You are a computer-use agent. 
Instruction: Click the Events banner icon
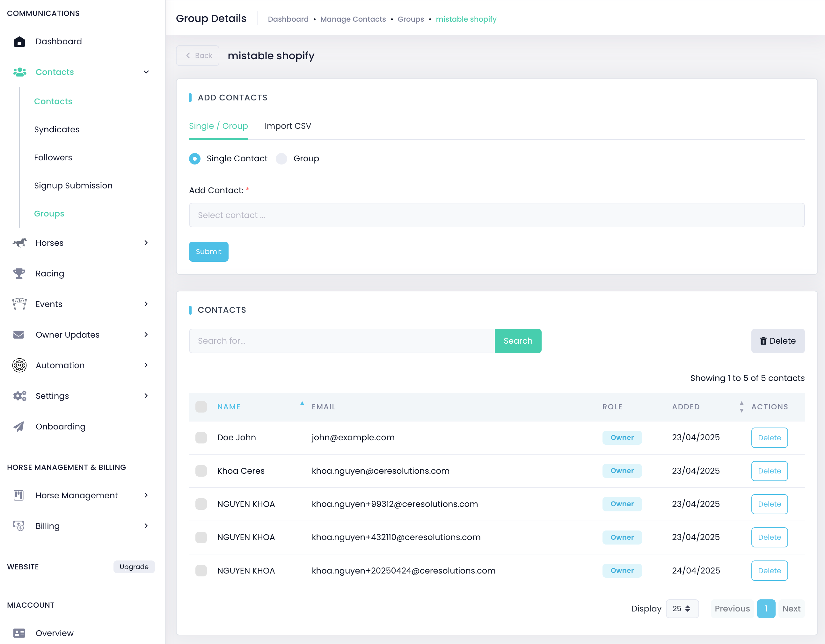coord(19,304)
